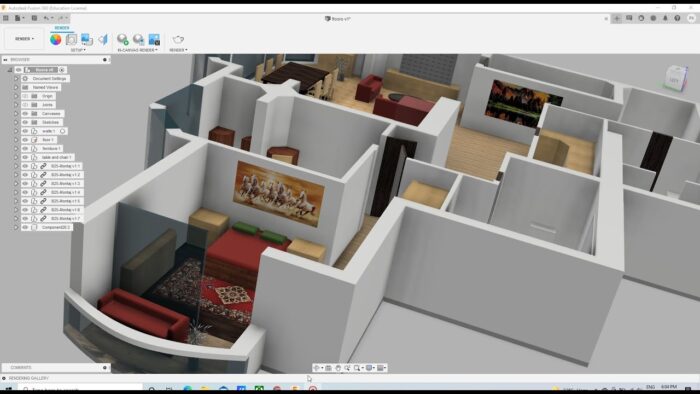
Task: Expand the Comments panel options
Action: coord(105,368)
